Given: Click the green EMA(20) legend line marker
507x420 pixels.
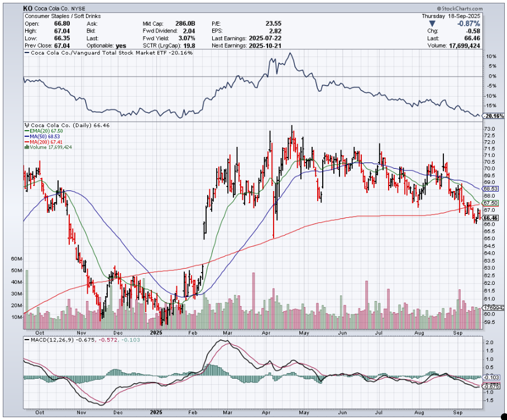Looking at the screenshot, I should (x=27, y=131).
